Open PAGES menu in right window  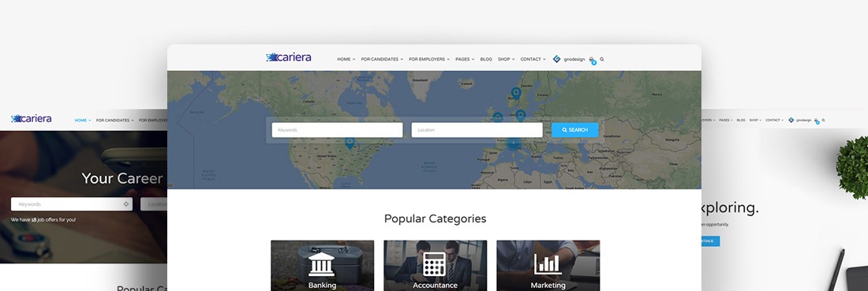click(x=726, y=120)
